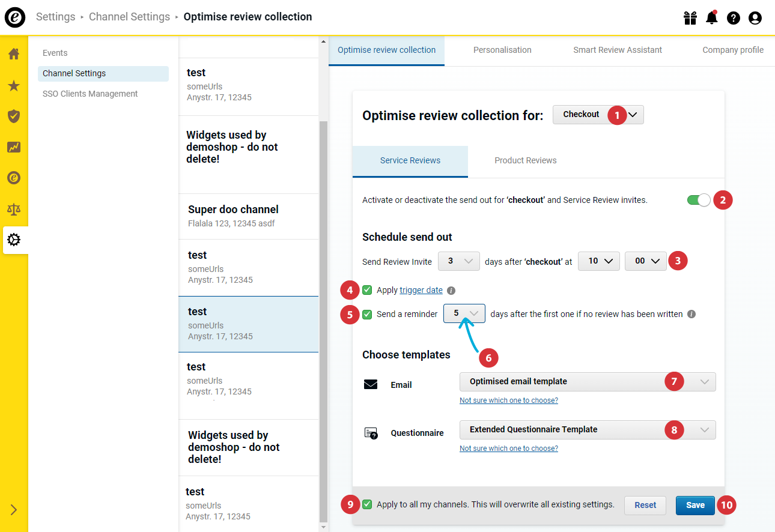Uncheck Send a reminder checkbox
This screenshot has width=775, height=532.
click(367, 314)
